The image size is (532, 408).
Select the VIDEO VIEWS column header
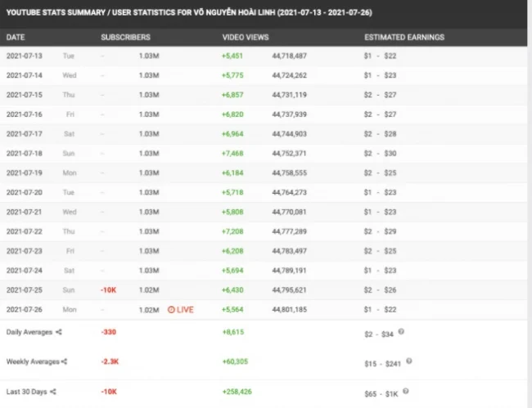[246, 38]
